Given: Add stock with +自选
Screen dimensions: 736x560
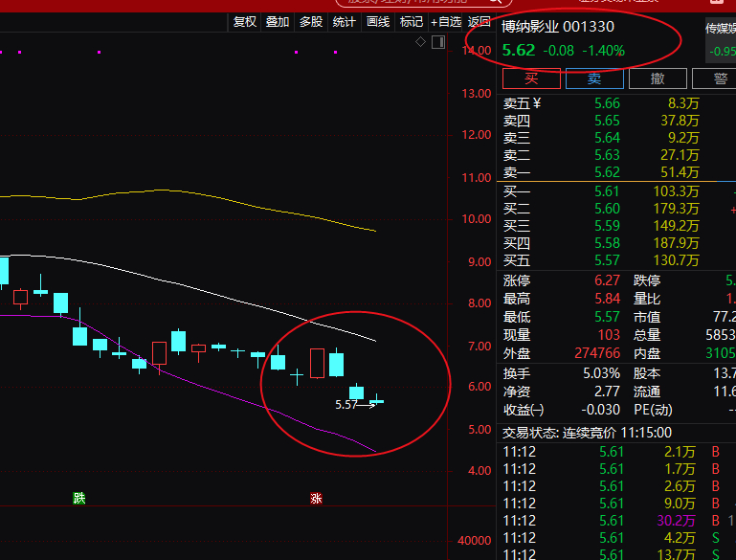Looking at the screenshot, I should pyautogui.click(x=446, y=22).
